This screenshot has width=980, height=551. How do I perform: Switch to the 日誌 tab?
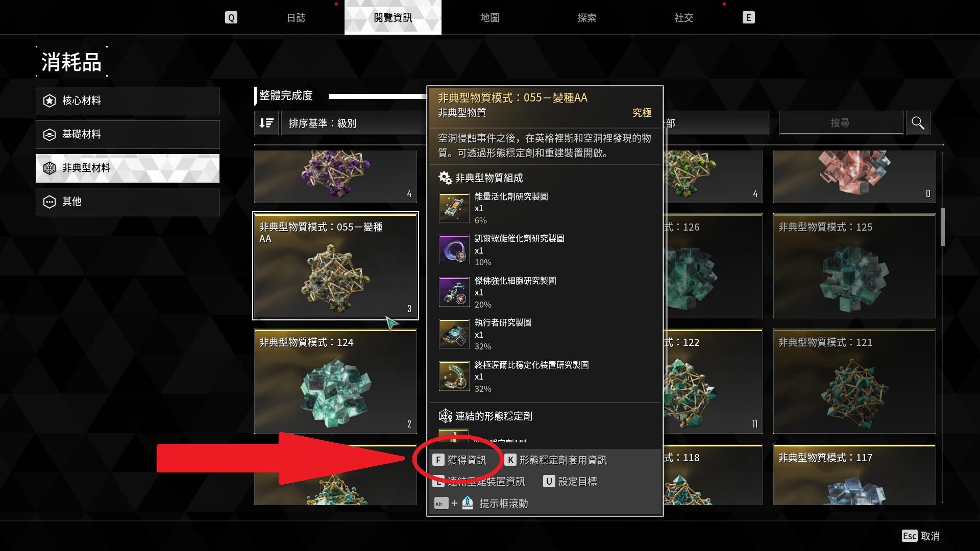296,18
